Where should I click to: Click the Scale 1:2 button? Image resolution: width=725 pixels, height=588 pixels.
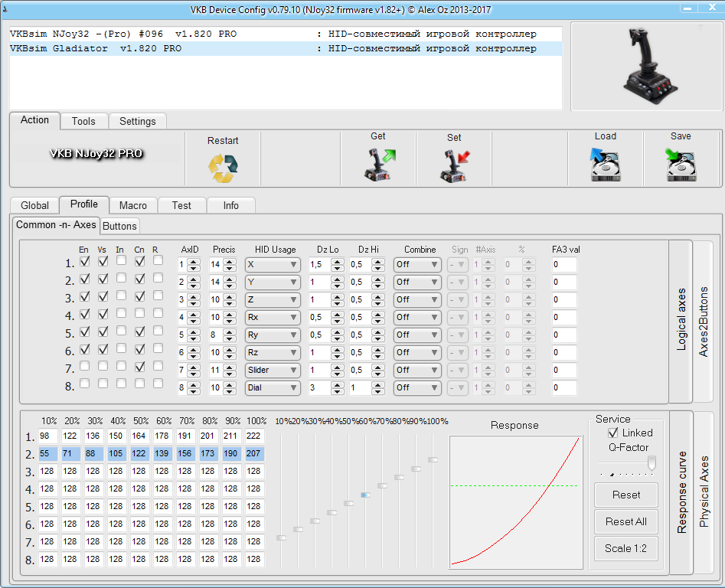click(x=625, y=549)
